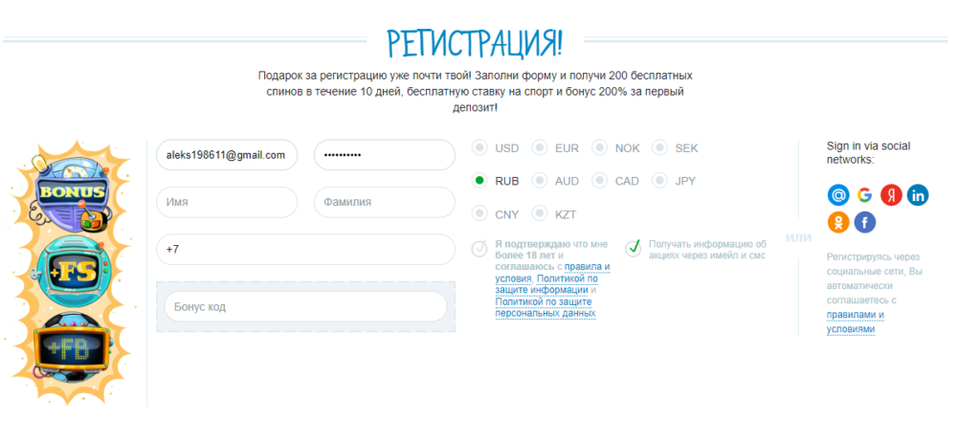Click the BONUS slot machine image
Image resolution: width=980 pixels, height=422 pixels.
70,195
